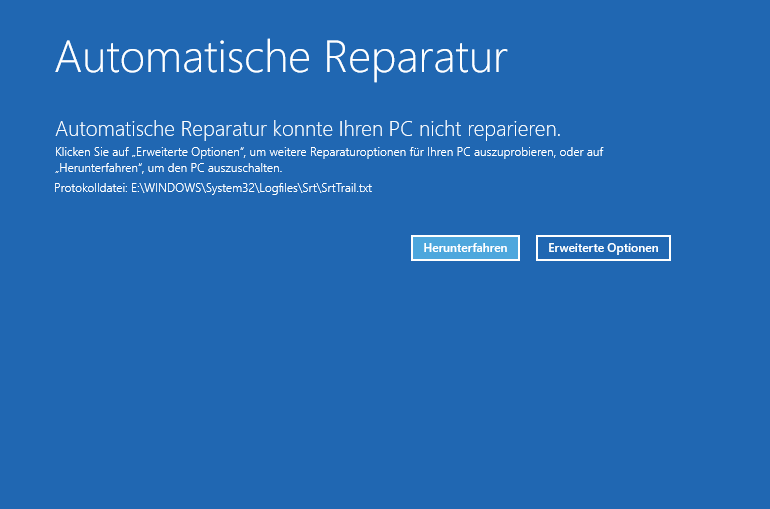Click the word "Reparatur" in the large title

(415, 57)
